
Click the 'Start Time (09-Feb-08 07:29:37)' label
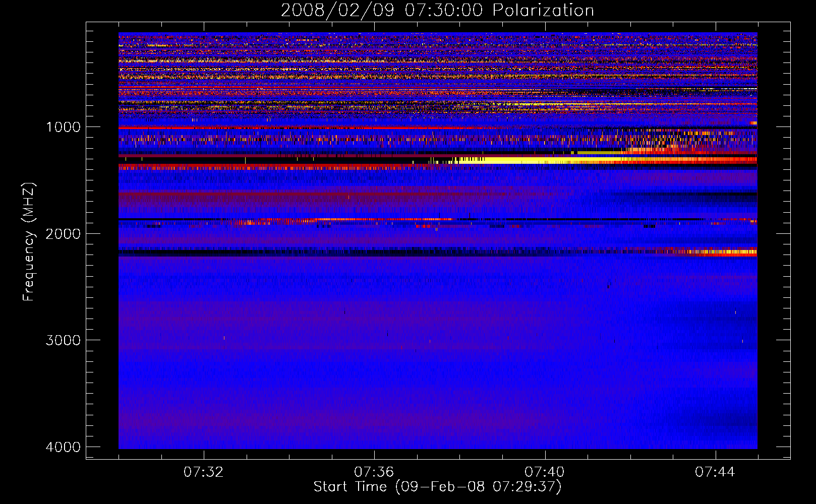coord(437,487)
